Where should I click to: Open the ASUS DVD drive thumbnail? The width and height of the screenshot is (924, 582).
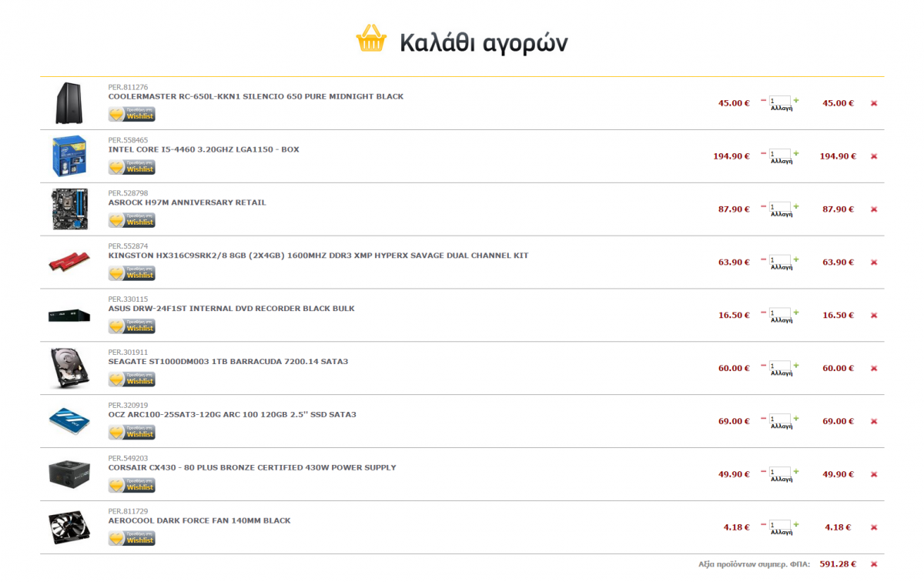69,316
